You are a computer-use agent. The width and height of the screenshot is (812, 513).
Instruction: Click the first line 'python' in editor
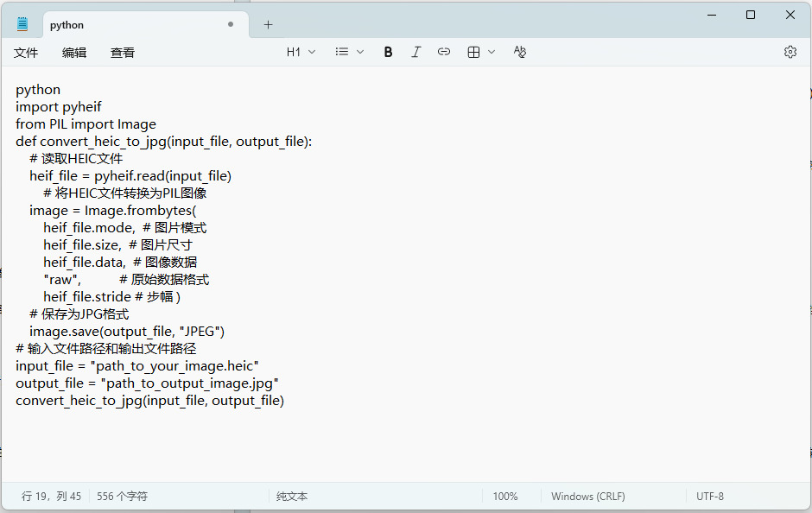[38, 90]
